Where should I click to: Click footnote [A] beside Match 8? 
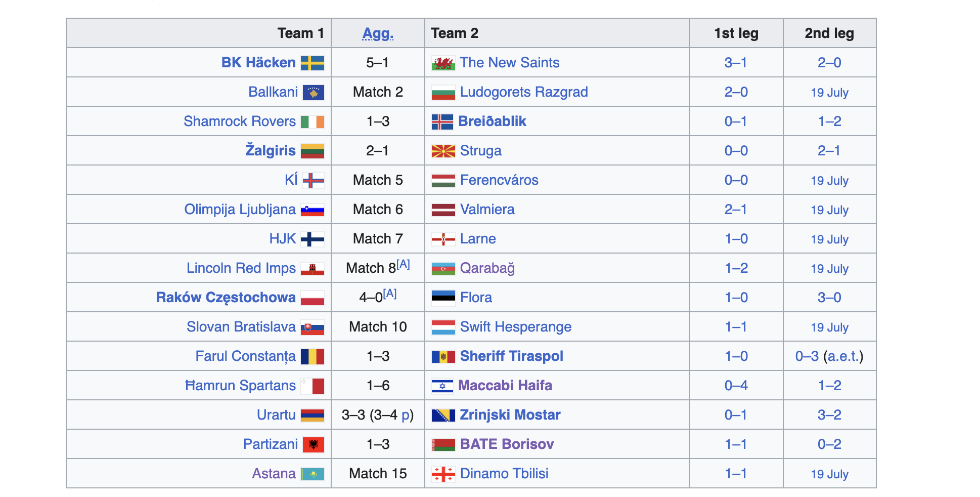[x=403, y=264]
